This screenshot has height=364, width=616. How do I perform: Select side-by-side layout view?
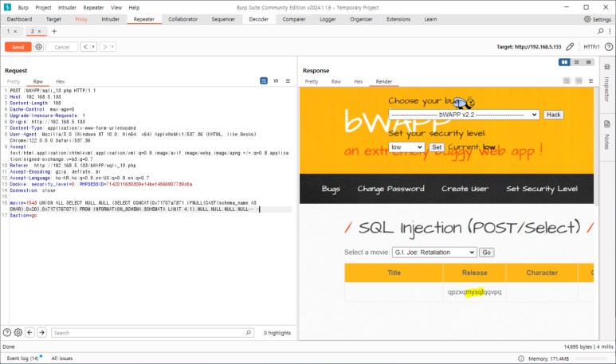point(564,62)
